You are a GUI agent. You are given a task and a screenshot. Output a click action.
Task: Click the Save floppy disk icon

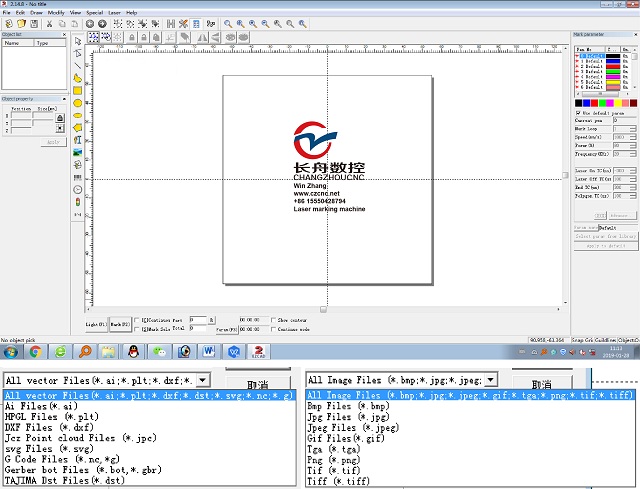click(x=34, y=24)
